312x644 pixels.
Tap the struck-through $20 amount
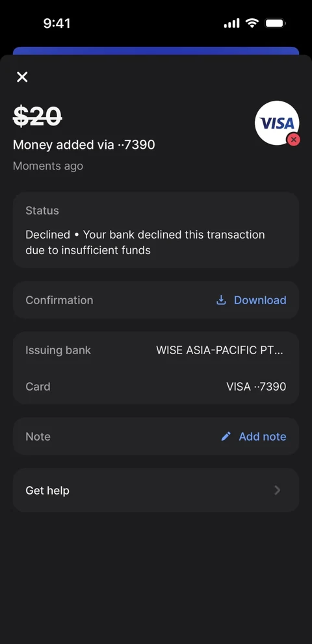point(38,116)
